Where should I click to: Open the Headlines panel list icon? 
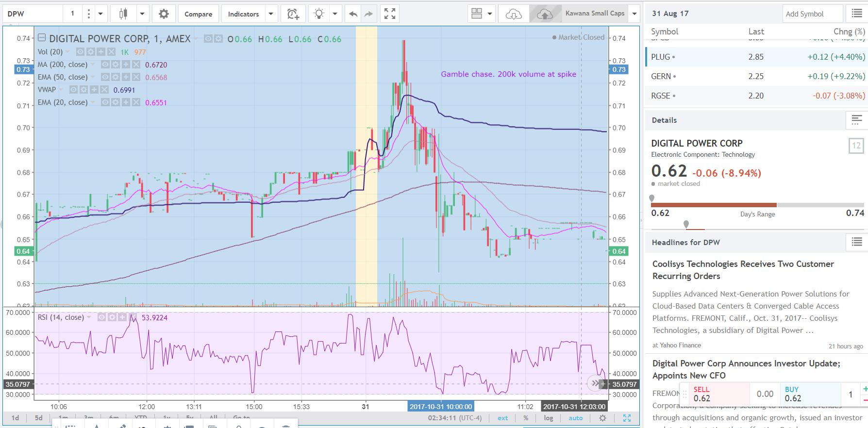857,242
